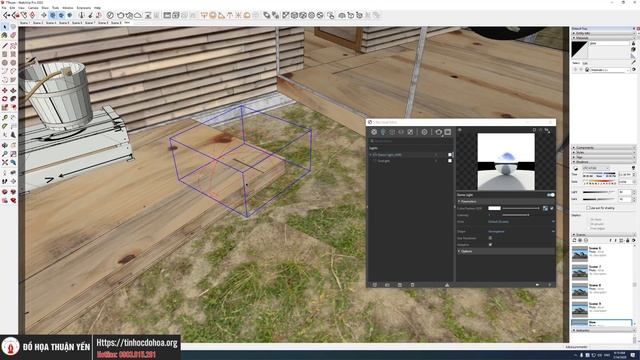The image size is (640, 360).
Task: Open UTC time zone dropdown in Shadows
Action: pos(596,168)
